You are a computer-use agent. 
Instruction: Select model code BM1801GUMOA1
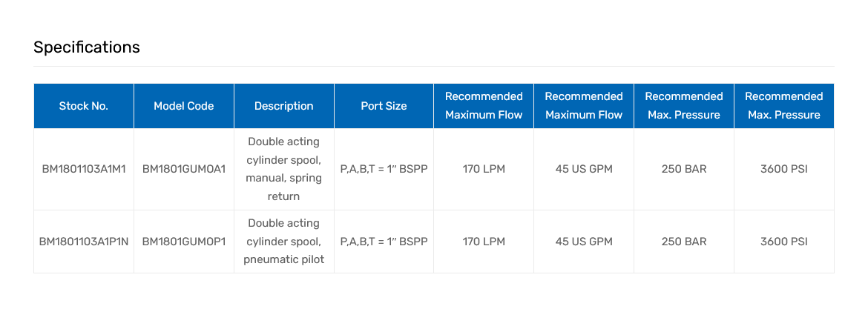tap(184, 169)
